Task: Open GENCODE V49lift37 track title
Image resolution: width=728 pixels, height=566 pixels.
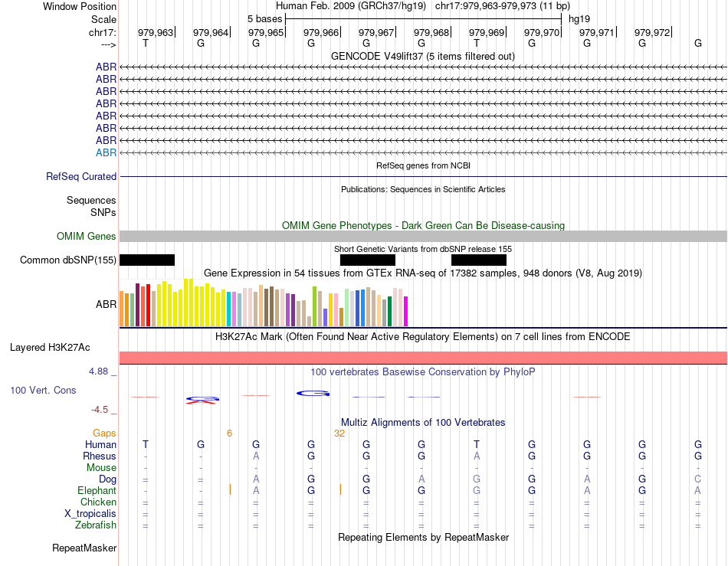Action: point(422,56)
